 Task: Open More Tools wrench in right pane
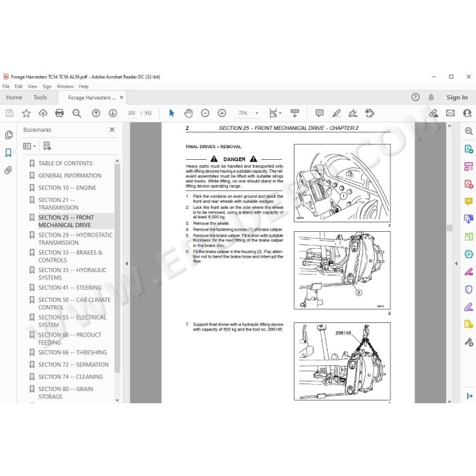[x=469, y=342]
